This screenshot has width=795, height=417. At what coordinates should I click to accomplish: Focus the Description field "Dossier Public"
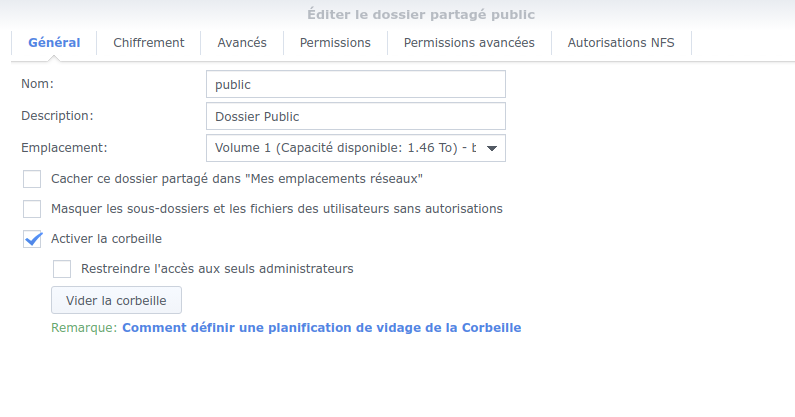[355, 116]
